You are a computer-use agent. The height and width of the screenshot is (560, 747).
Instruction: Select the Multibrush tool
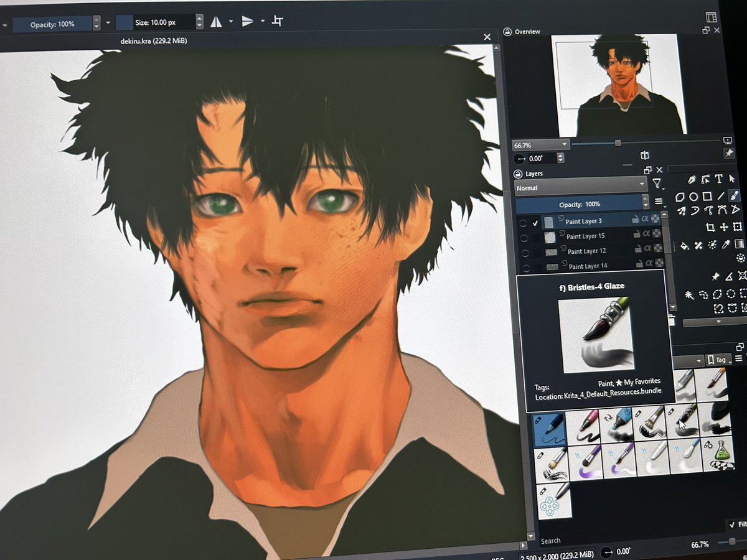682,210
